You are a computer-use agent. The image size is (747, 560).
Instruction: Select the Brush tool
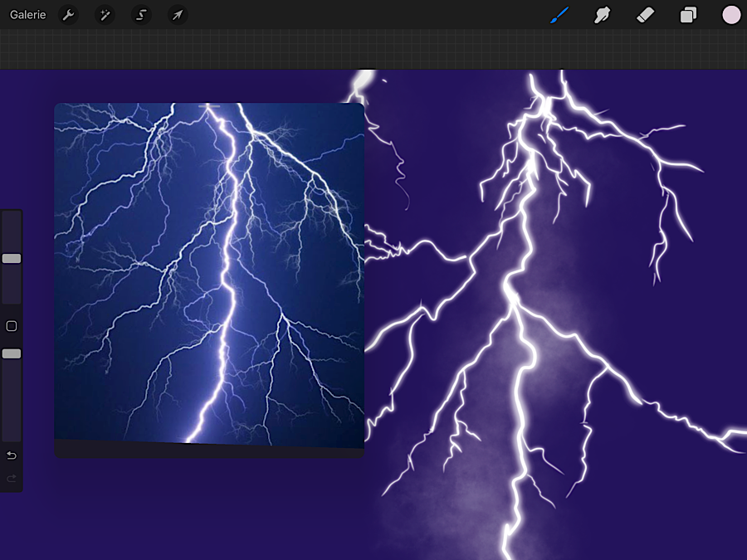coord(559,15)
